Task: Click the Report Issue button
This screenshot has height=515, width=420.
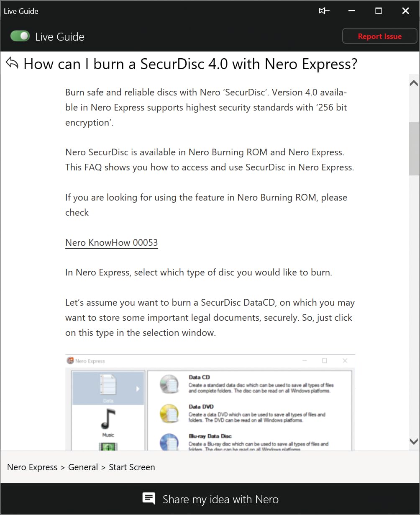Action: tap(379, 36)
